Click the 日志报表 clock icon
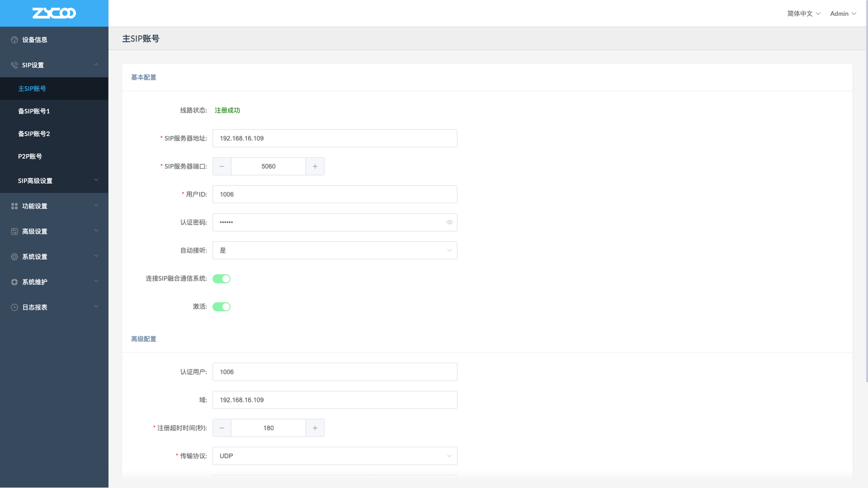 tap(15, 307)
